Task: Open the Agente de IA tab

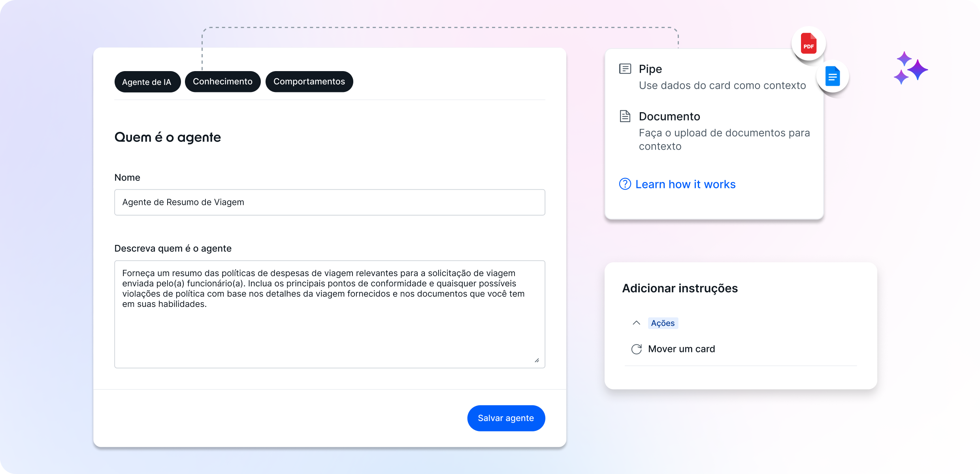Action: (147, 82)
